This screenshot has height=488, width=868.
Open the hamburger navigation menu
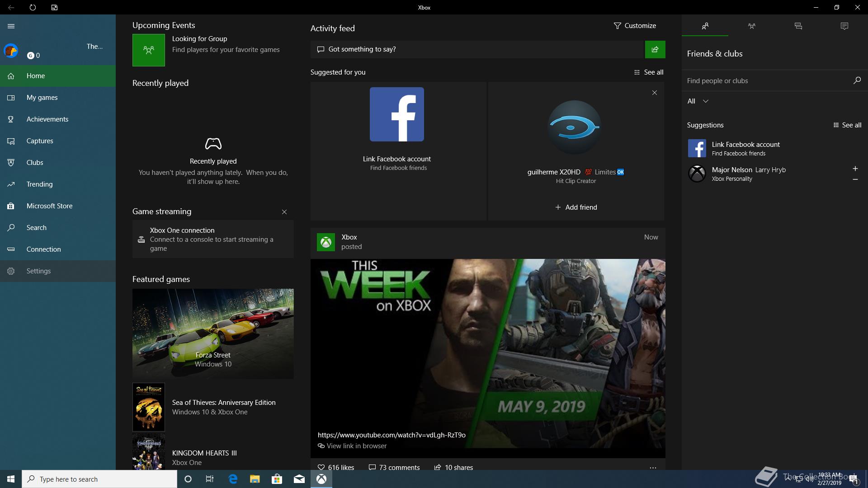(11, 26)
